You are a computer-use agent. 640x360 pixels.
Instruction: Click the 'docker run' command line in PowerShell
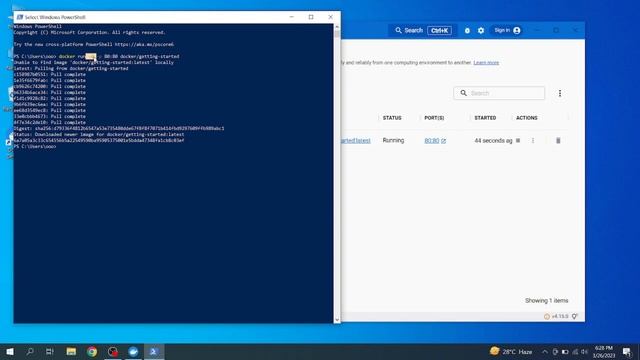96,56
